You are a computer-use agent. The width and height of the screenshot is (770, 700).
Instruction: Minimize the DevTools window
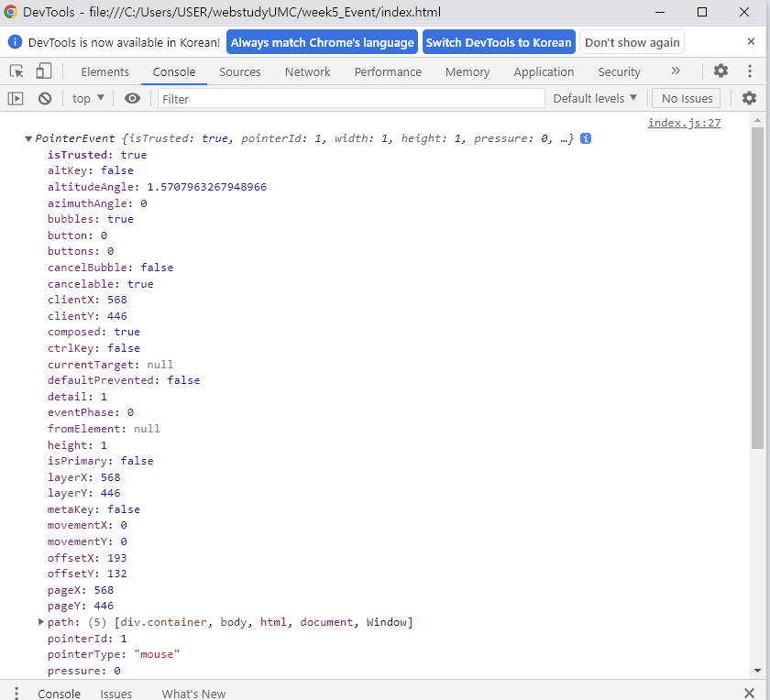(x=659, y=12)
